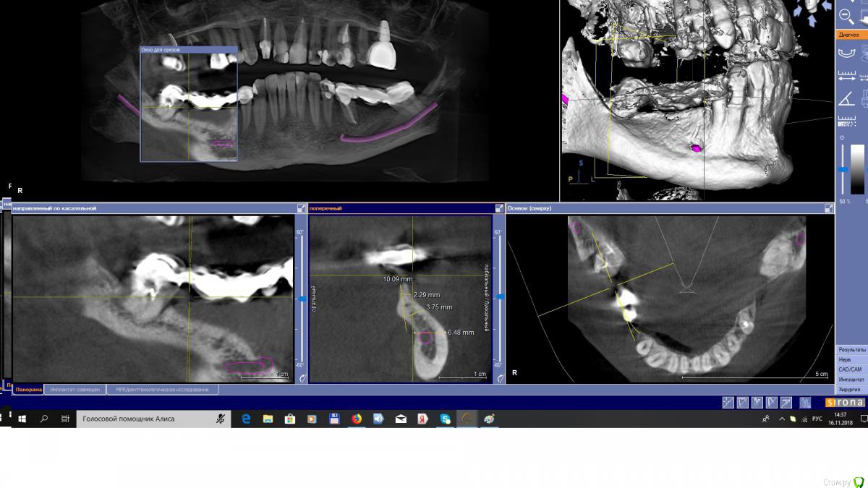Switch to the Имплантат-совмещен tab
The height and width of the screenshot is (488, 868).
coord(75,390)
